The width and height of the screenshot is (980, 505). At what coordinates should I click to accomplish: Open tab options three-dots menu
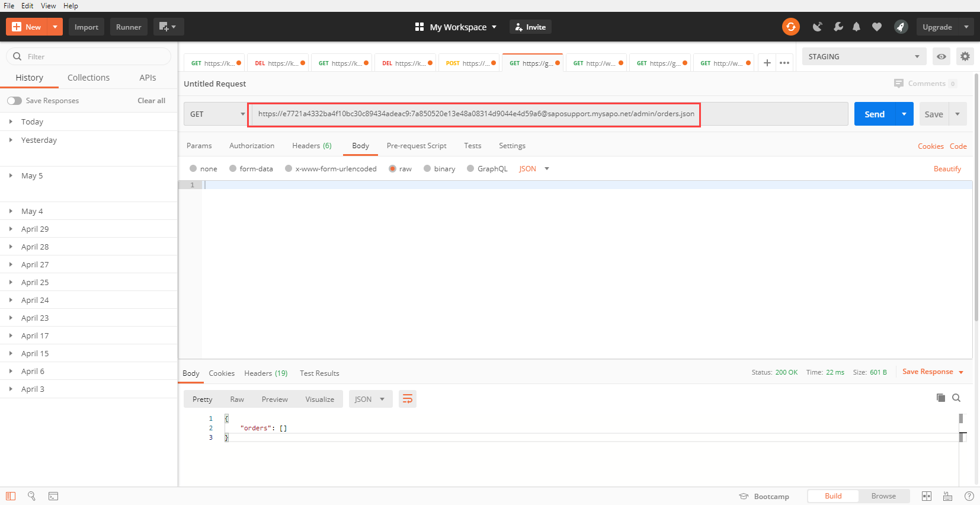point(784,63)
